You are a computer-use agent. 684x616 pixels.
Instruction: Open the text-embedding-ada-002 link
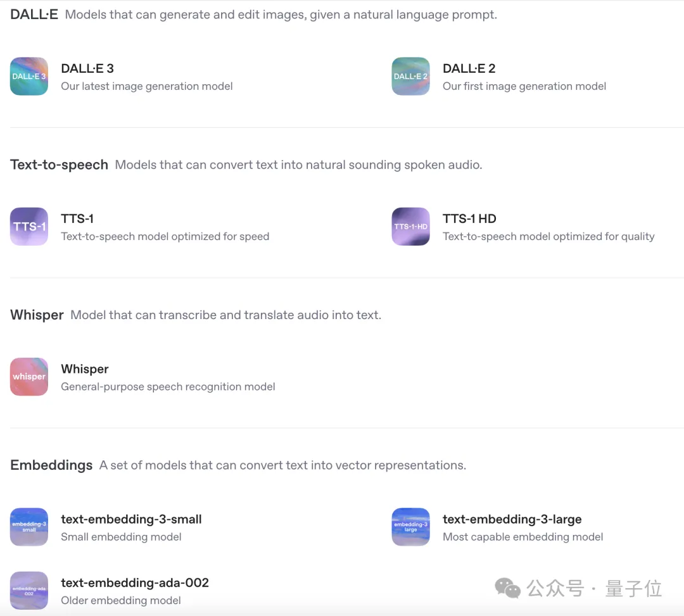click(x=135, y=582)
